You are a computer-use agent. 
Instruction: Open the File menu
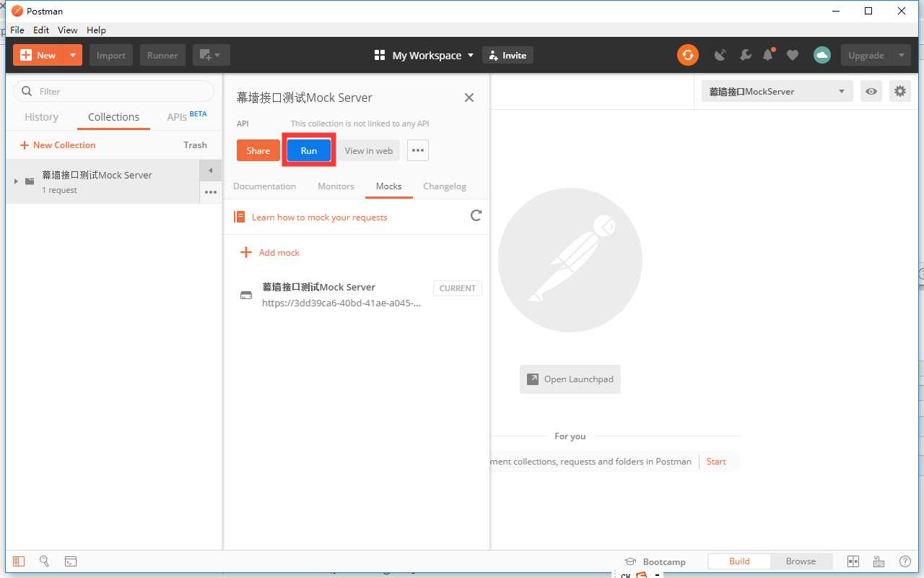[x=17, y=30]
